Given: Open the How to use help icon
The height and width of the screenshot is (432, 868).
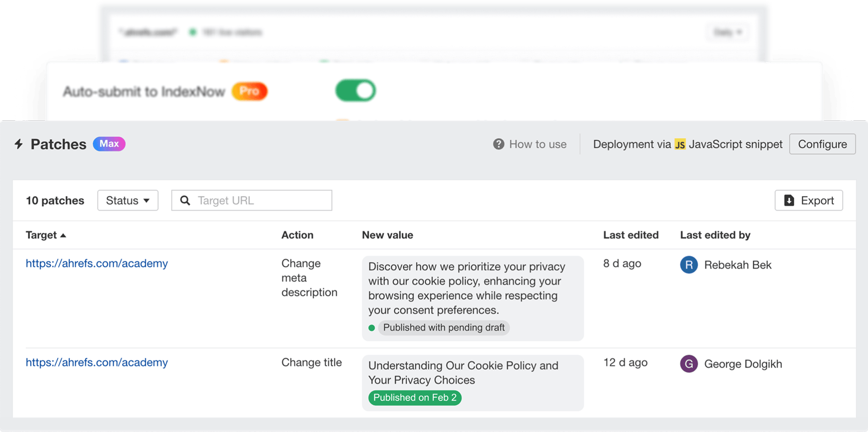Looking at the screenshot, I should 498,144.
